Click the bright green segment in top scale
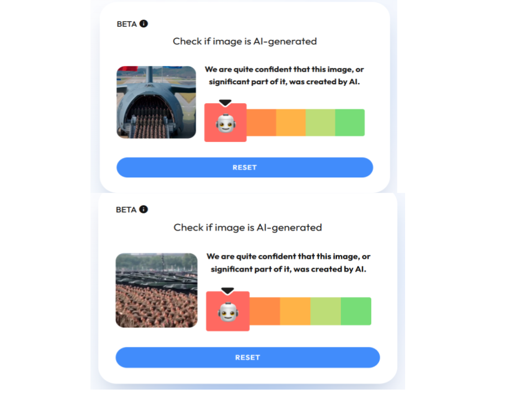This screenshot has width=532, height=399. click(x=350, y=122)
